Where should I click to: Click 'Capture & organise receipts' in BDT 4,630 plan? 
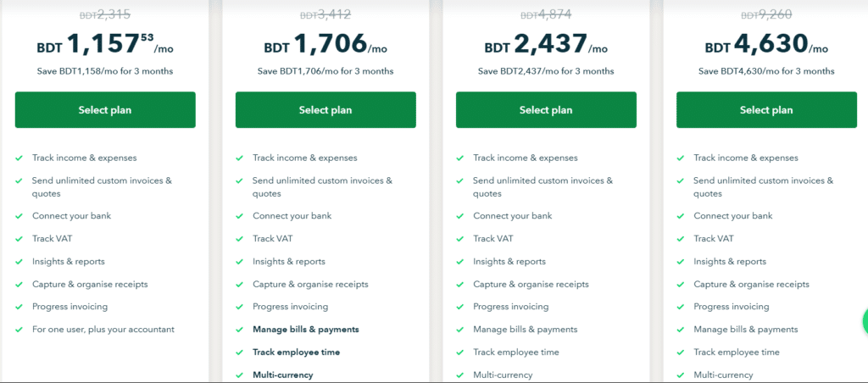pos(751,285)
